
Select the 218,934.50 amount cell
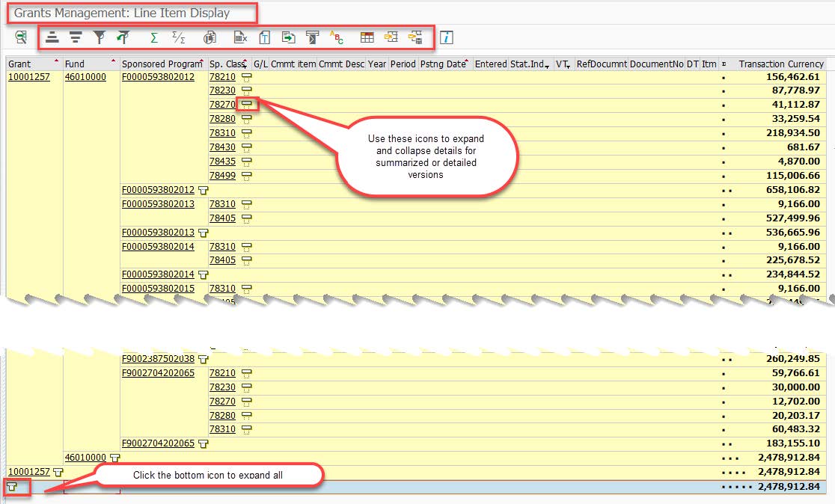[x=793, y=133]
